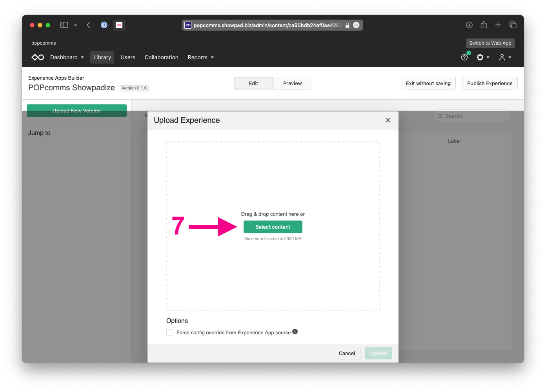Click the green traffic light to zoom window
The image size is (546, 392).
point(47,24)
